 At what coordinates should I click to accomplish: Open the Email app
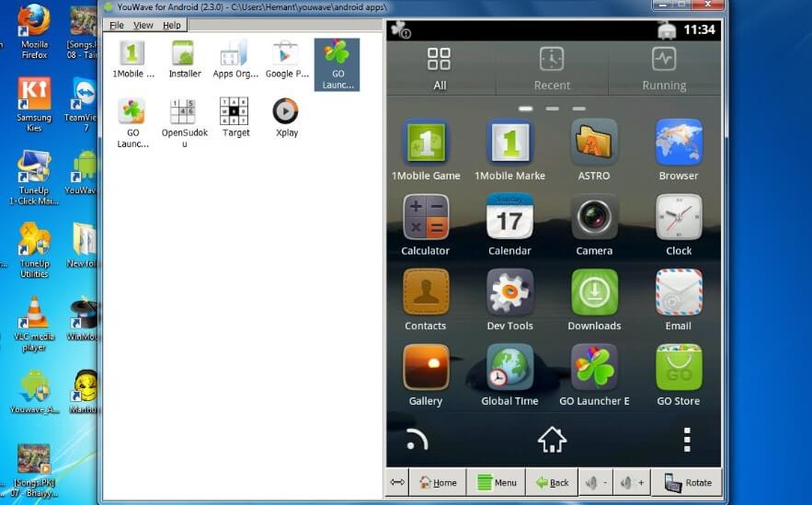[x=679, y=301]
